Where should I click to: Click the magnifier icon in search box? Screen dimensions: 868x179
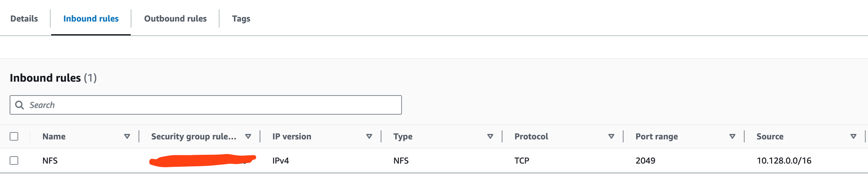tap(20, 105)
